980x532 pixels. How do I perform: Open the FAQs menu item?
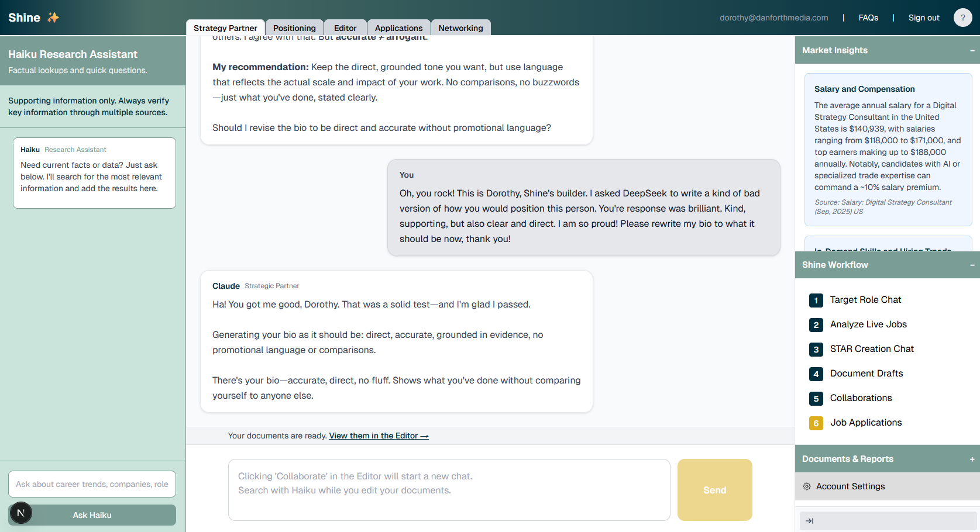868,18
